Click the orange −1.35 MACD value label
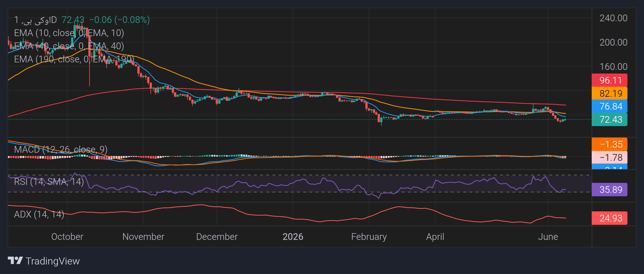644x274 pixels. tap(610, 144)
